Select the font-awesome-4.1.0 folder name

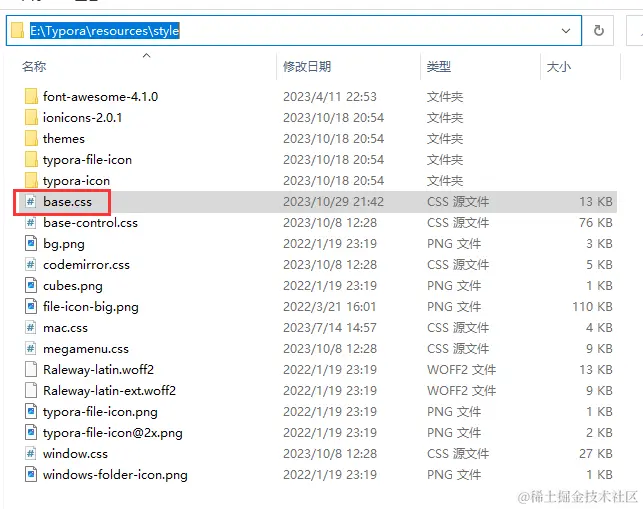coord(100,96)
